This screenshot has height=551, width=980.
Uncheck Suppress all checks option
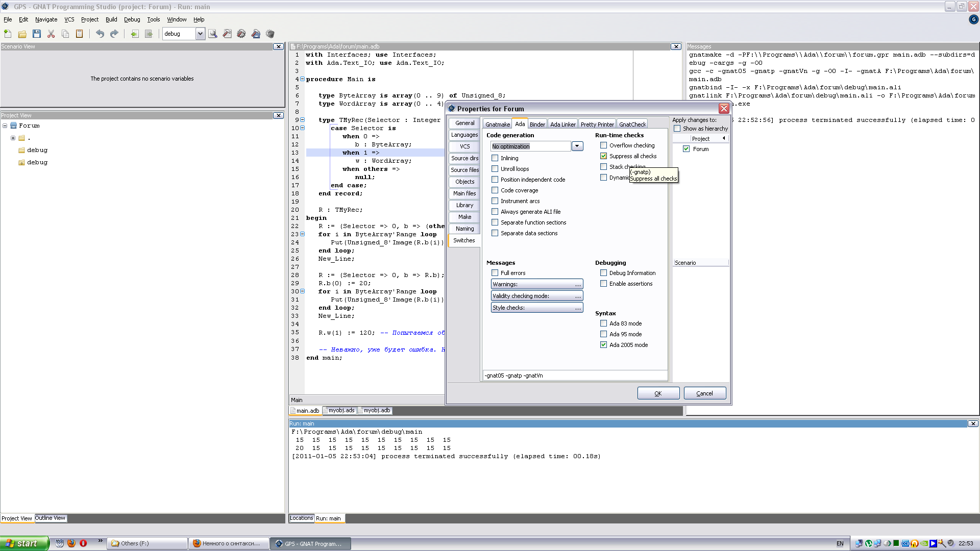click(603, 156)
